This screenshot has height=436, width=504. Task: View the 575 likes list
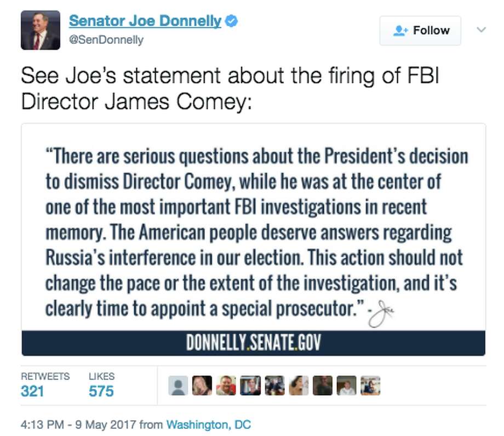pos(101,391)
